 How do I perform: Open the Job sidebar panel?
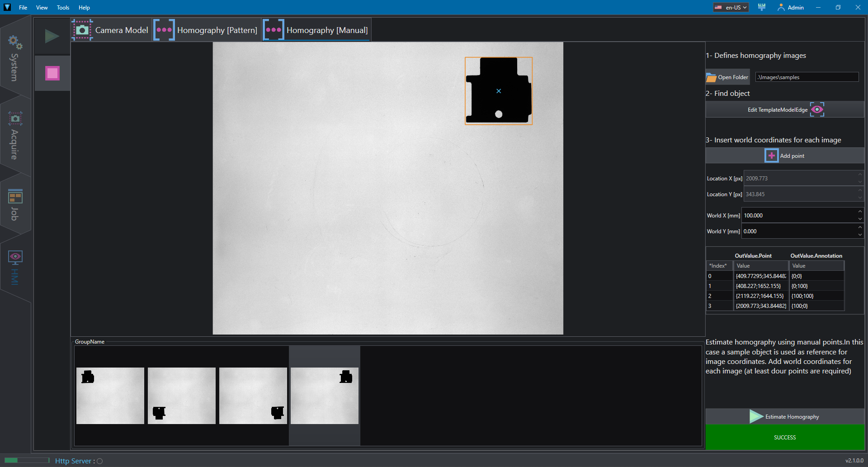(x=14, y=205)
